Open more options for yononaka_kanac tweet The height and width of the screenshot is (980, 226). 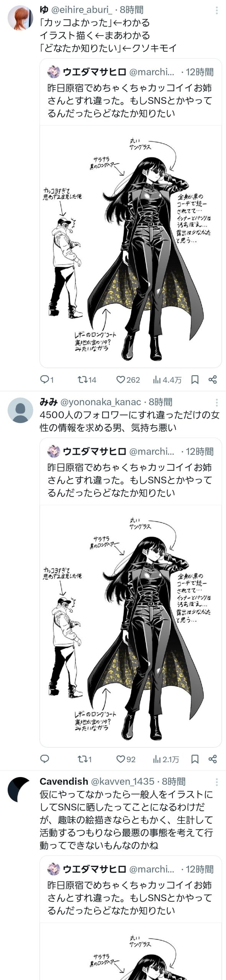coord(217,402)
